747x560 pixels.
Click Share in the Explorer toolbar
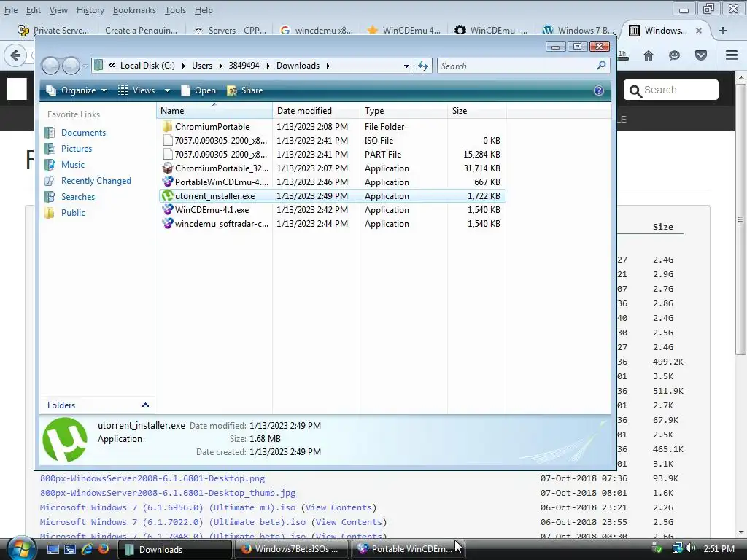click(245, 90)
